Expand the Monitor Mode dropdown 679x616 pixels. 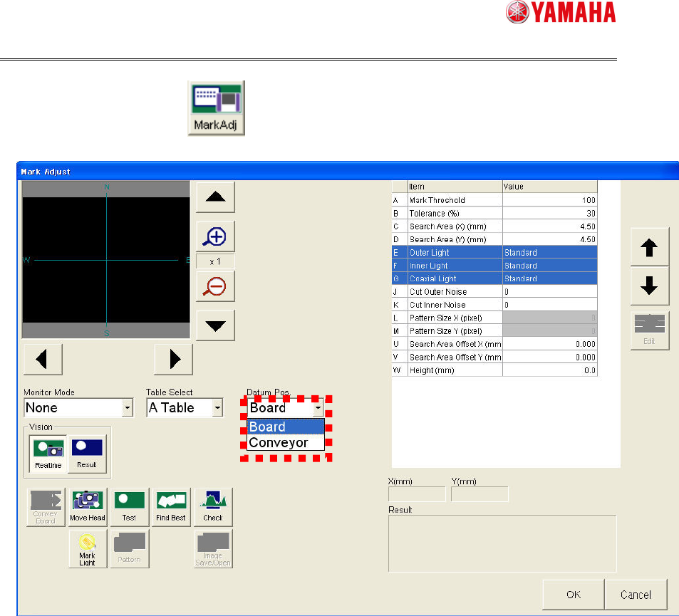(127, 408)
